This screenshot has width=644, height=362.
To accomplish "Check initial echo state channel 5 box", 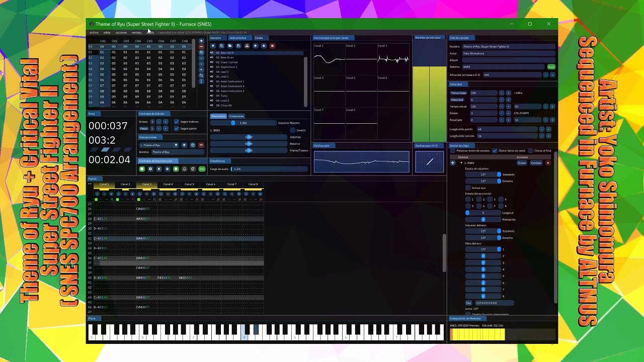I will (x=468, y=206).
